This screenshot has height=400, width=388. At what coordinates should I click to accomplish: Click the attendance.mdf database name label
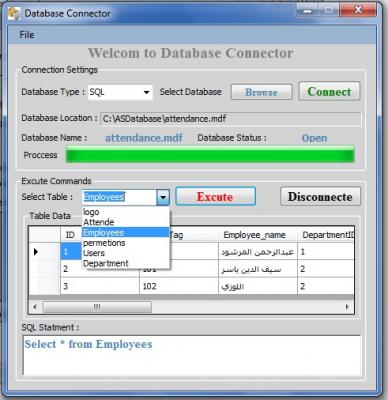click(x=144, y=138)
